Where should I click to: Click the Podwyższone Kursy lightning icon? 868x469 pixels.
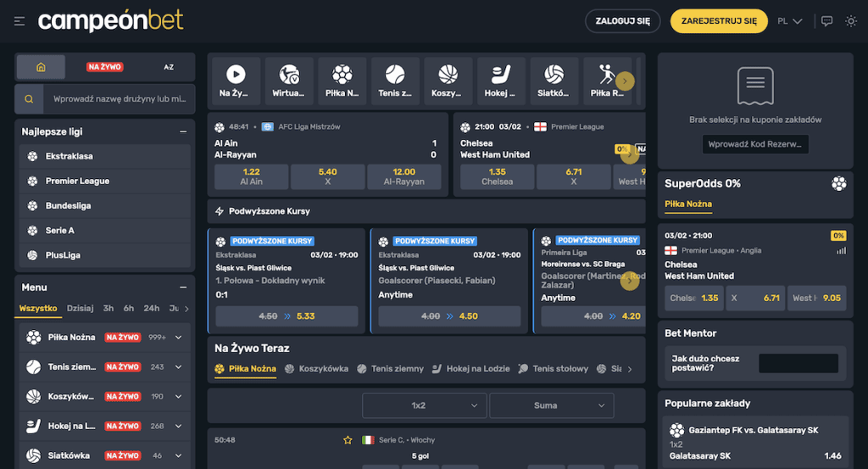[220, 211]
